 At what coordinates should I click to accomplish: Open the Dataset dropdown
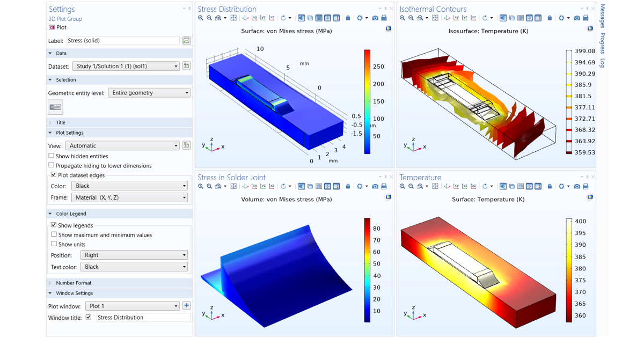[x=126, y=66]
